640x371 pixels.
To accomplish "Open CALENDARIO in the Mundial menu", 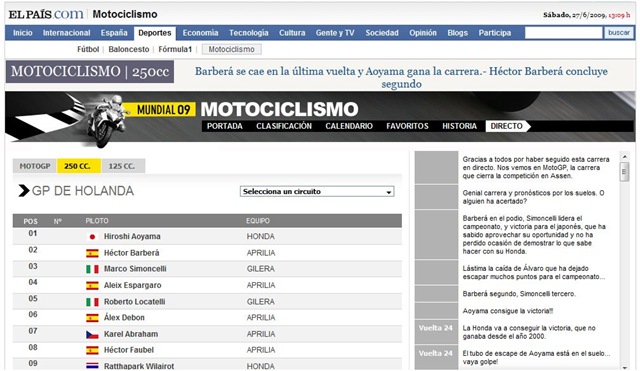I will (349, 126).
